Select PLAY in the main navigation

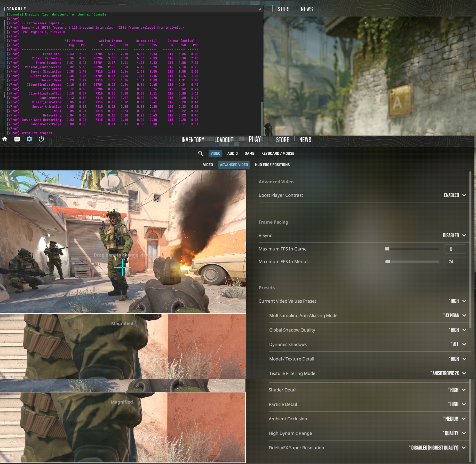coord(255,139)
